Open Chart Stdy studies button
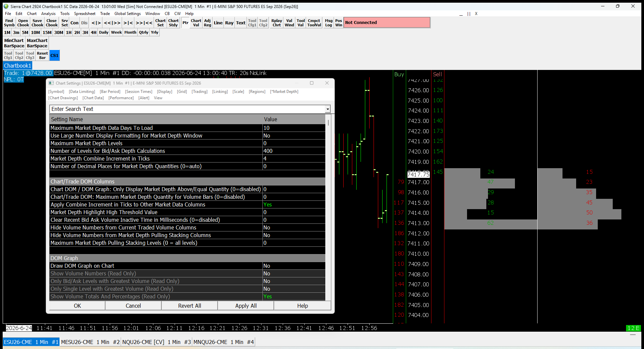The width and height of the screenshot is (644, 349). 173,23
